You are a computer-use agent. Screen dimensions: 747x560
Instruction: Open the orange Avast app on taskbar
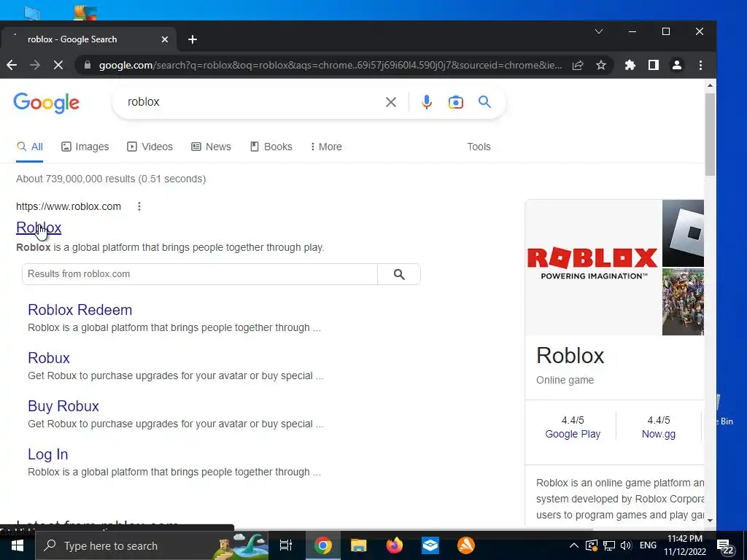pos(466,545)
